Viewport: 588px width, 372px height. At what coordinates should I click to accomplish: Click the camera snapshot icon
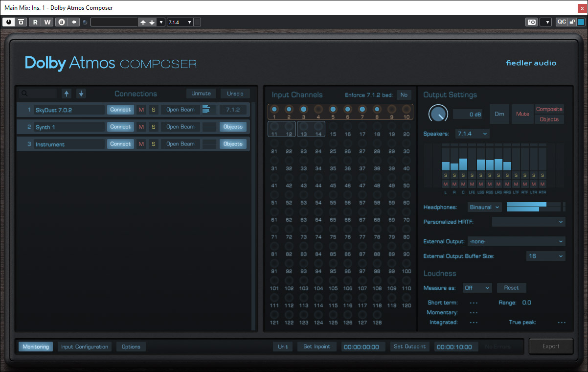tap(531, 22)
